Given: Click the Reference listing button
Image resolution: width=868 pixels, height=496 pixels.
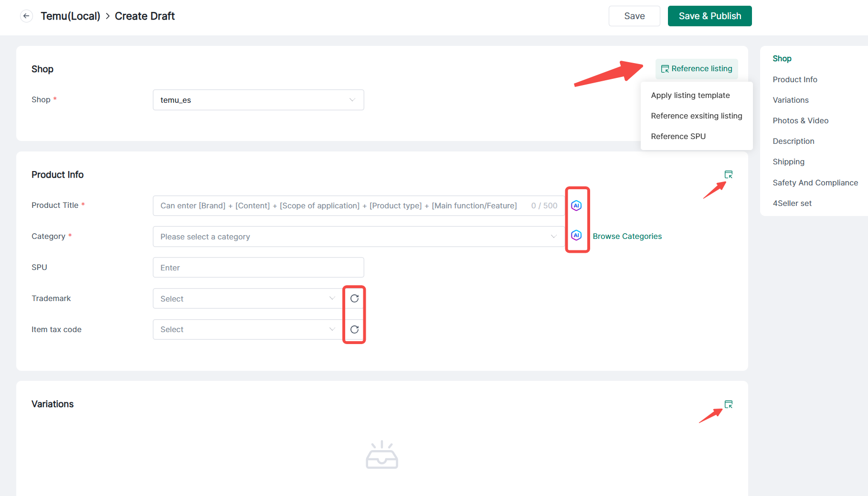Looking at the screenshot, I should click(696, 69).
